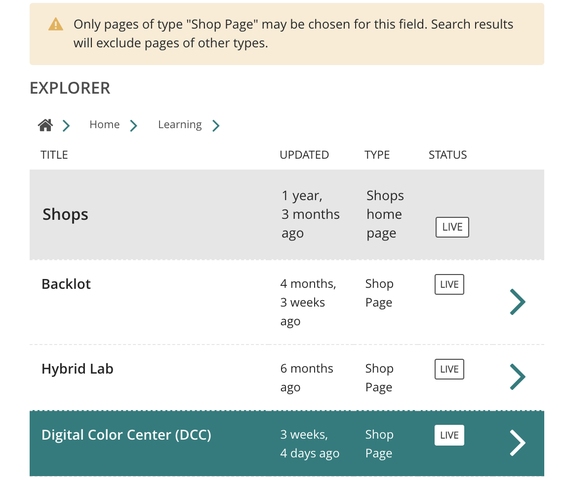Expand Backlot child pages with its chevron arrow

coord(518,302)
